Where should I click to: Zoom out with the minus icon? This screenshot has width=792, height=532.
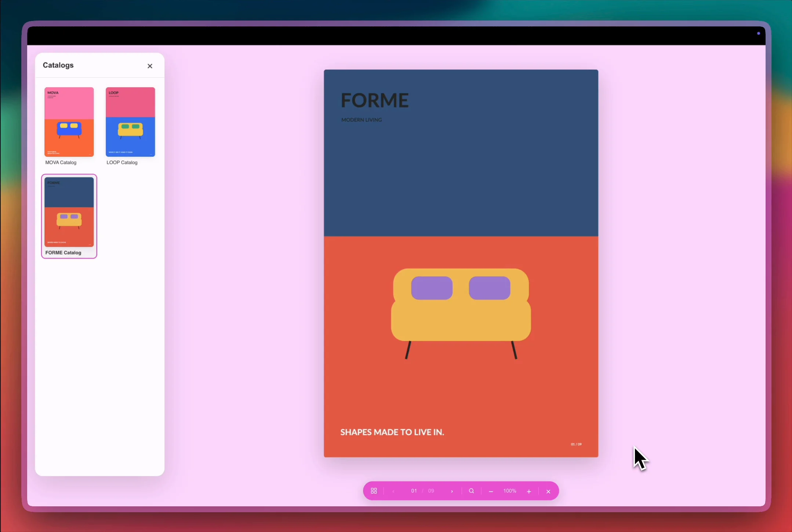491,491
